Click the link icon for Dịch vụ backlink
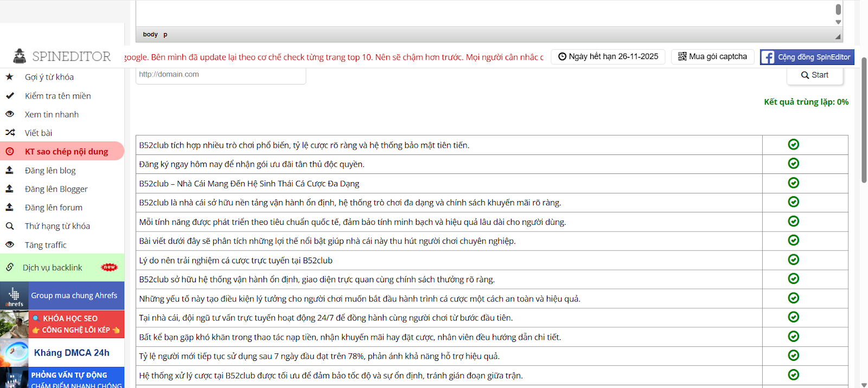The image size is (868, 388). (10, 267)
